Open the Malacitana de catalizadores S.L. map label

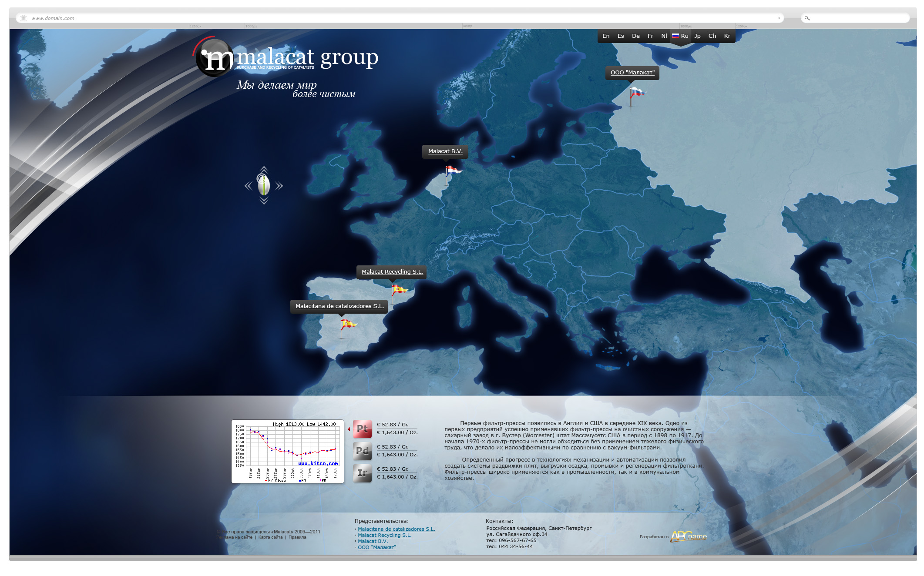click(339, 306)
